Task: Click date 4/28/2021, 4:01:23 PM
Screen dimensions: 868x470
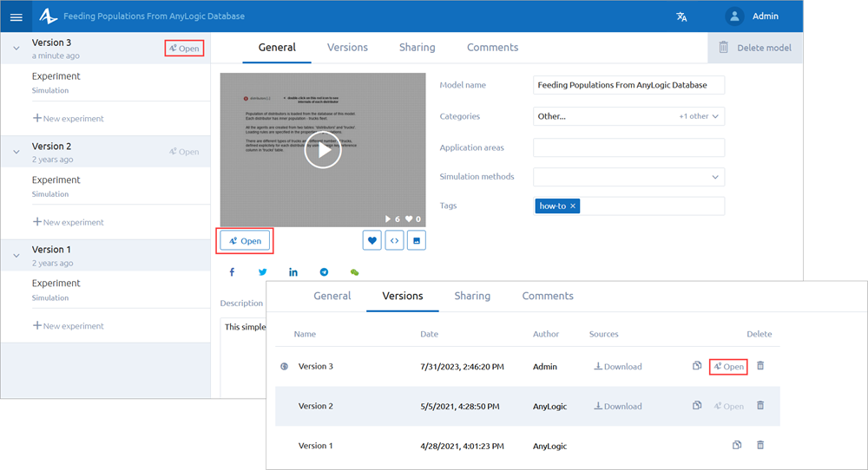Action: pos(463,446)
